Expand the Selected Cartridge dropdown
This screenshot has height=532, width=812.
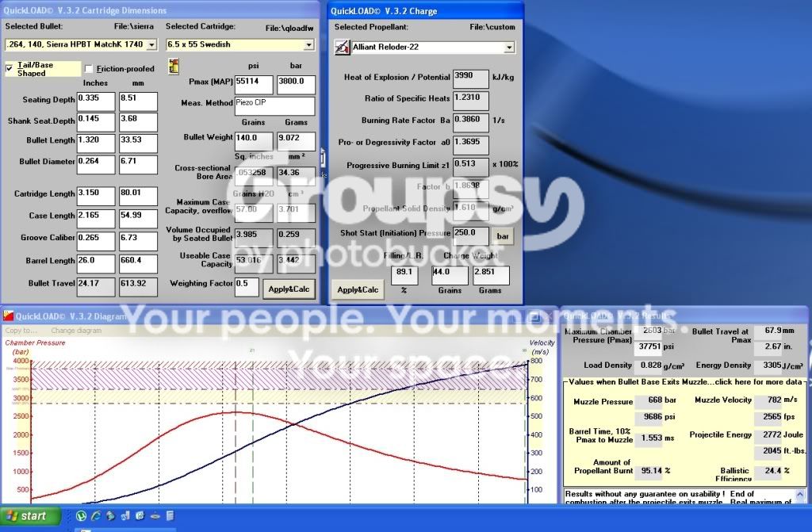pyautogui.click(x=308, y=45)
